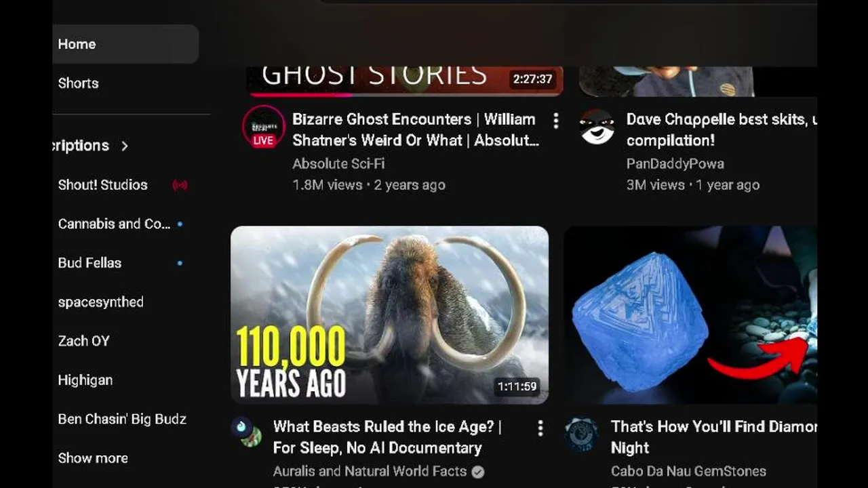Open the Dave Chappelle best skits video title
The width and height of the screenshot is (868, 488).
pos(722,130)
